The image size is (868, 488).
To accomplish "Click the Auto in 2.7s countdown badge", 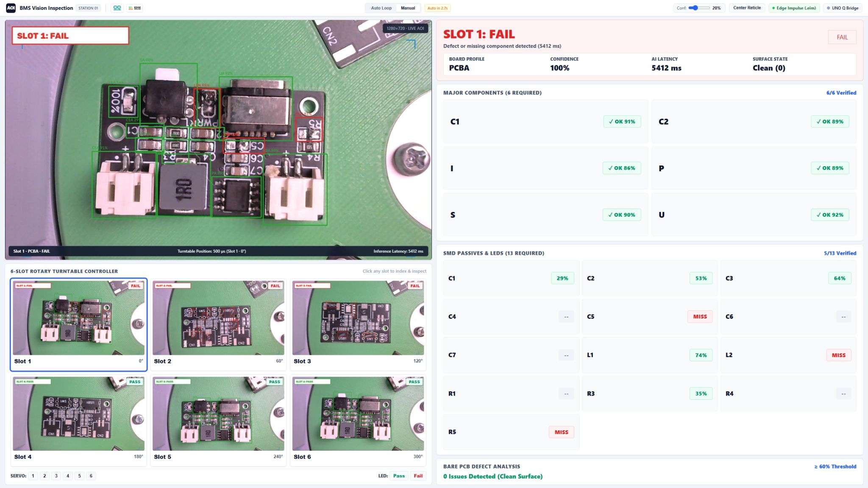I will coord(437,8).
